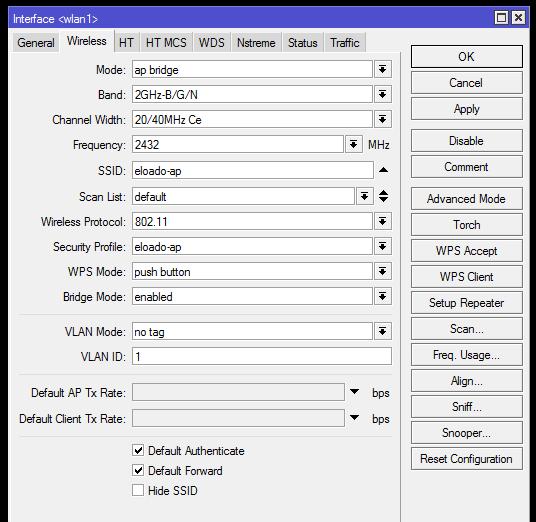Image resolution: width=536 pixels, height=522 pixels.
Task: Click WPS Accept button
Action: (x=467, y=251)
